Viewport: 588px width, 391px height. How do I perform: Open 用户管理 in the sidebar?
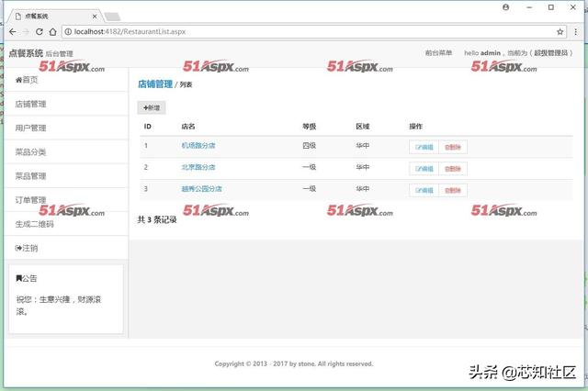(x=30, y=128)
